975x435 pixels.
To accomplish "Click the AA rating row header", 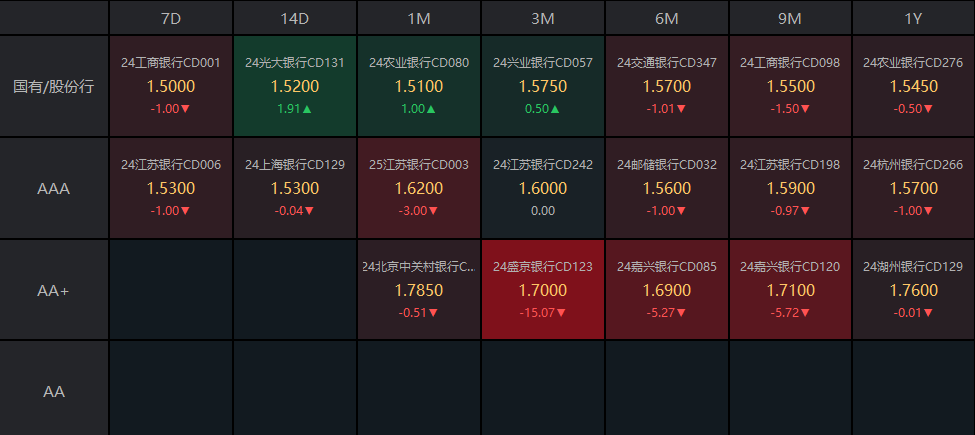I will point(54,391).
